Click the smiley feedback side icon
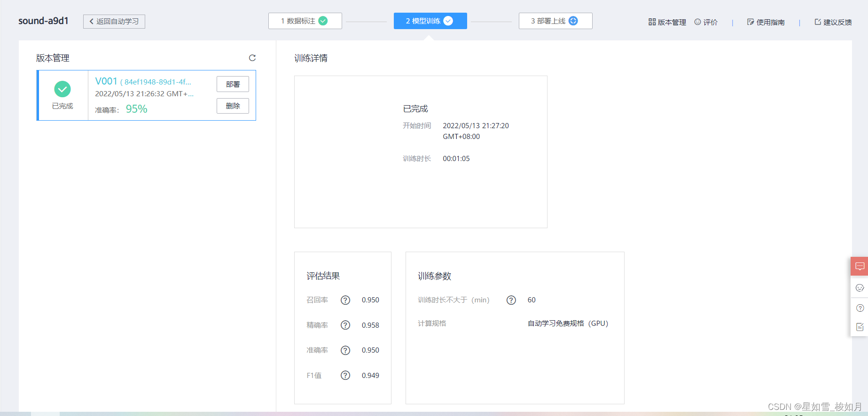Viewport: 868px width, 416px height. click(860, 288)
